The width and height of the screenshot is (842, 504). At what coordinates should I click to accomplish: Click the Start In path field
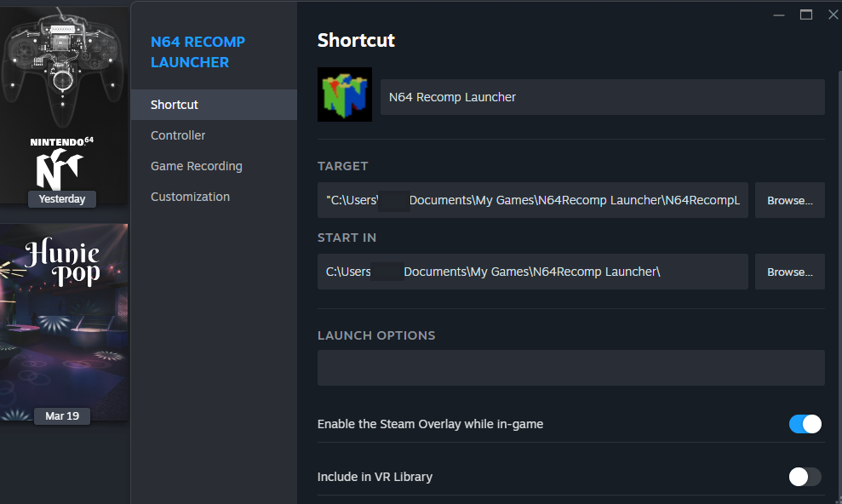tap(533, 272)
